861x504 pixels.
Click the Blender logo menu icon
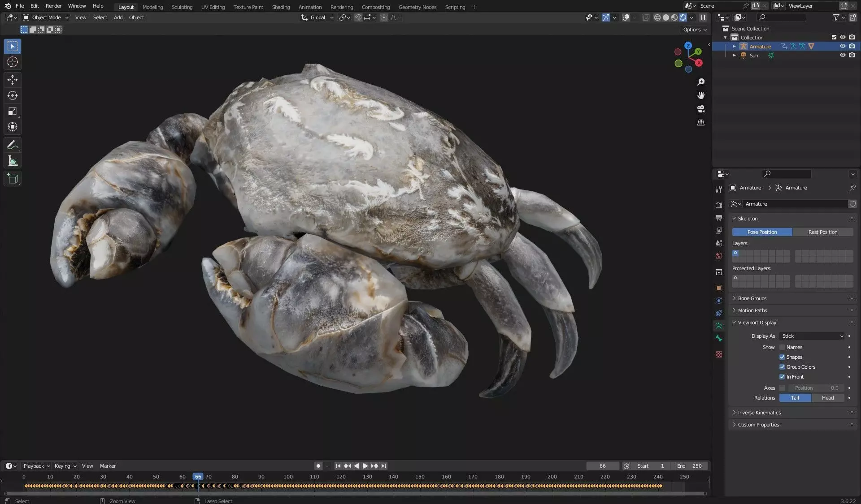click(8, 6)
